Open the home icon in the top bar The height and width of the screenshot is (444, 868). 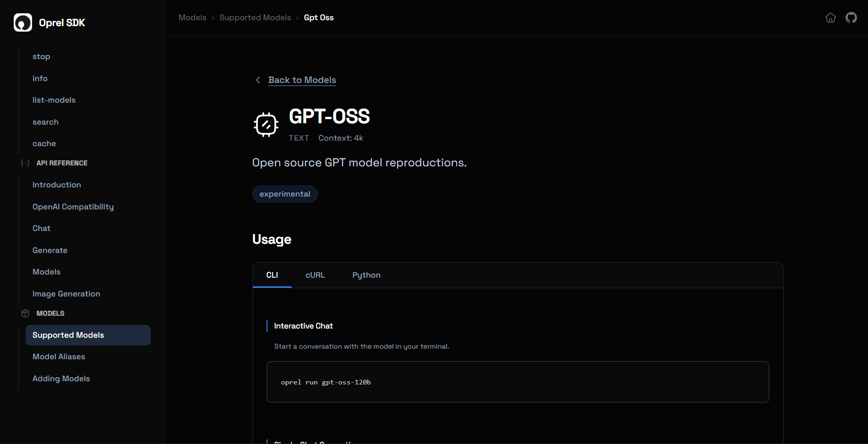click(830, 17)
